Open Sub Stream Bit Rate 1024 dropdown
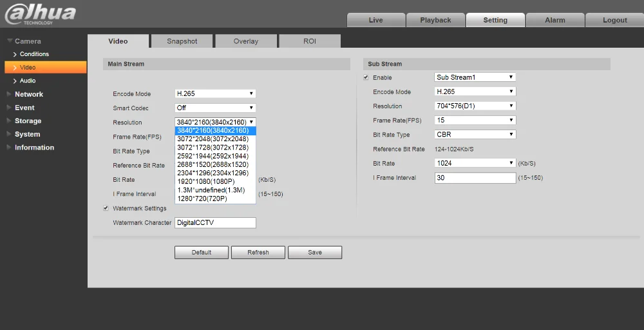644x330 pixels. point(475,163)
